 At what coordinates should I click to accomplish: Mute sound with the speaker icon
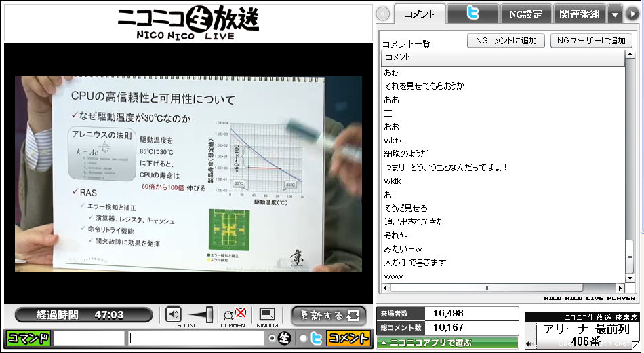174,315
